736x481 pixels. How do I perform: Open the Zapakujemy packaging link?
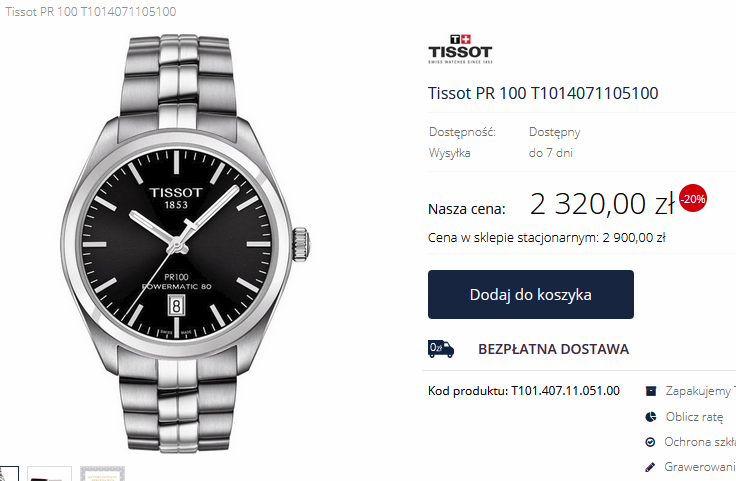pyautogui.click(x=700, y=391)
